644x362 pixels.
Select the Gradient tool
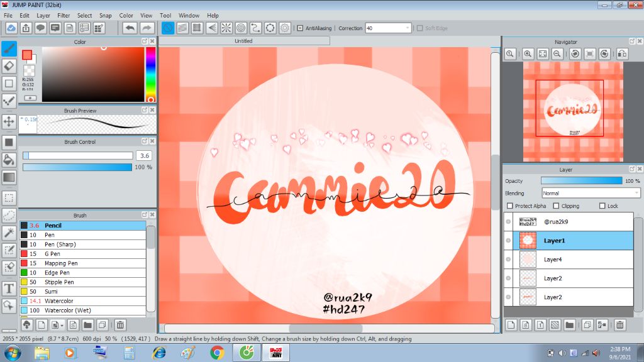(9, 177)
